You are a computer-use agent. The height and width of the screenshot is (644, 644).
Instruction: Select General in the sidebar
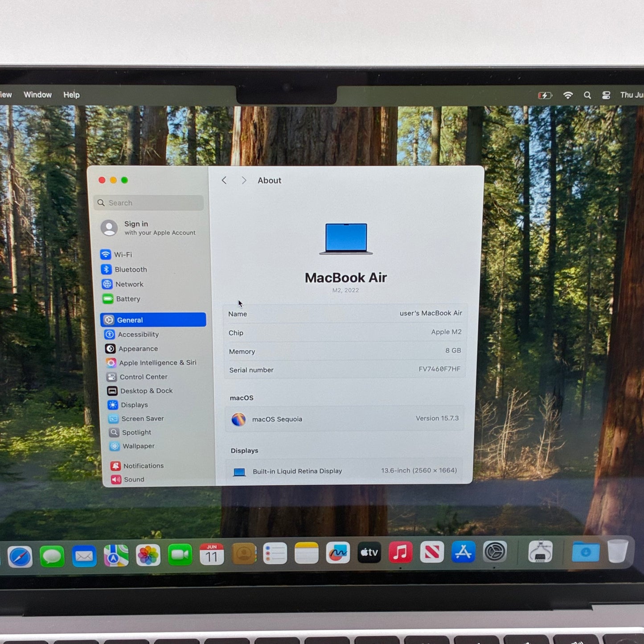(x=153, y=320)
